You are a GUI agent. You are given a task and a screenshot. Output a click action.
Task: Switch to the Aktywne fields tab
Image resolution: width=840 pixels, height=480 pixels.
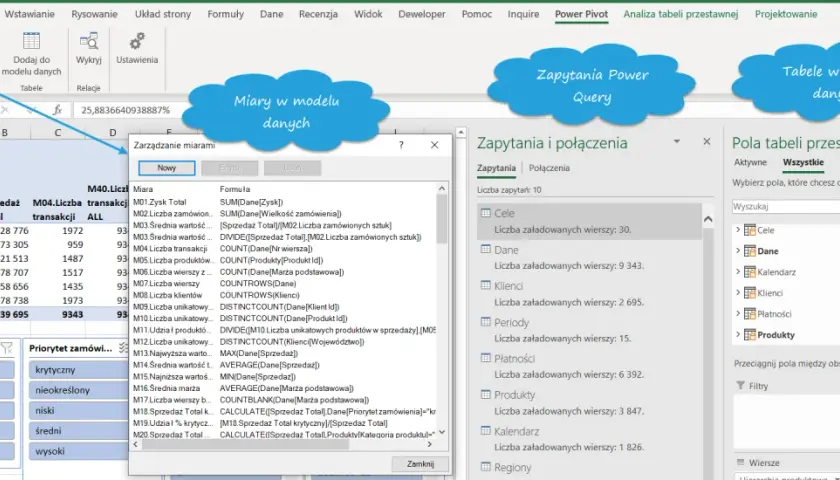750,162
